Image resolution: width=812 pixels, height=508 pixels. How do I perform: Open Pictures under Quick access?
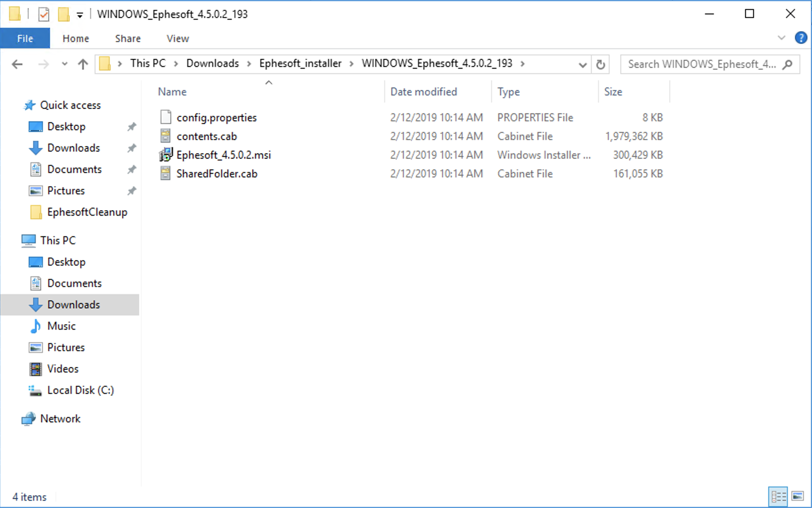[66, 191]
